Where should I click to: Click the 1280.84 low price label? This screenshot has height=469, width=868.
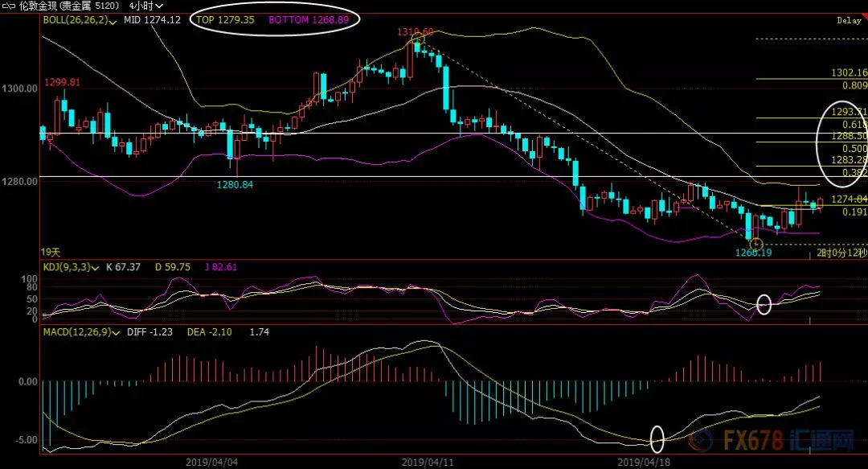coord(234,185)
